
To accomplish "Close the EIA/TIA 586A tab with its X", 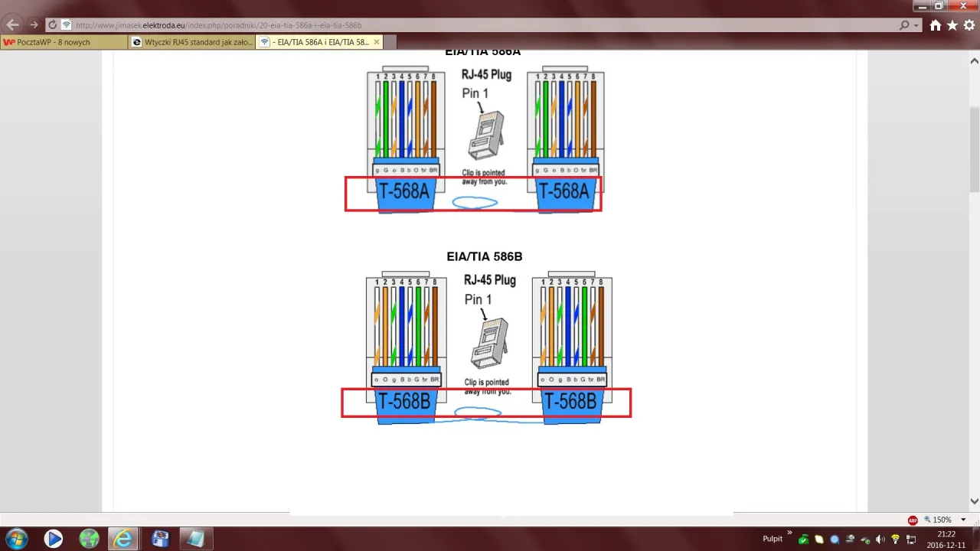I will [x=378, y=42].
